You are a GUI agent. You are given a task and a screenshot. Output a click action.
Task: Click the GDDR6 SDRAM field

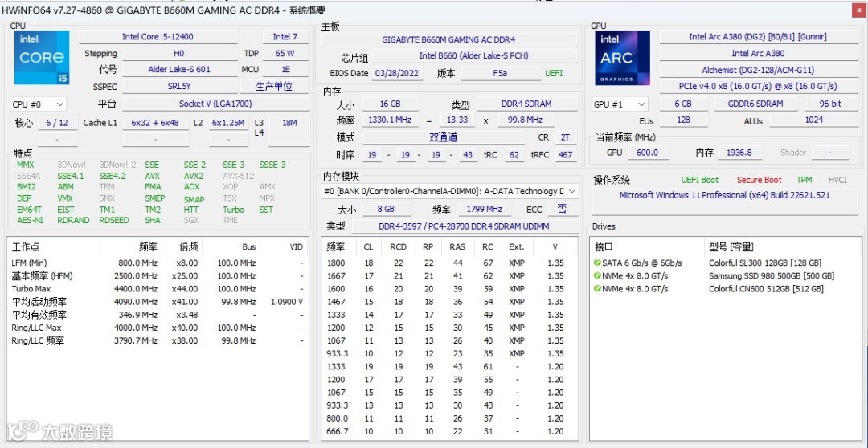755,104
